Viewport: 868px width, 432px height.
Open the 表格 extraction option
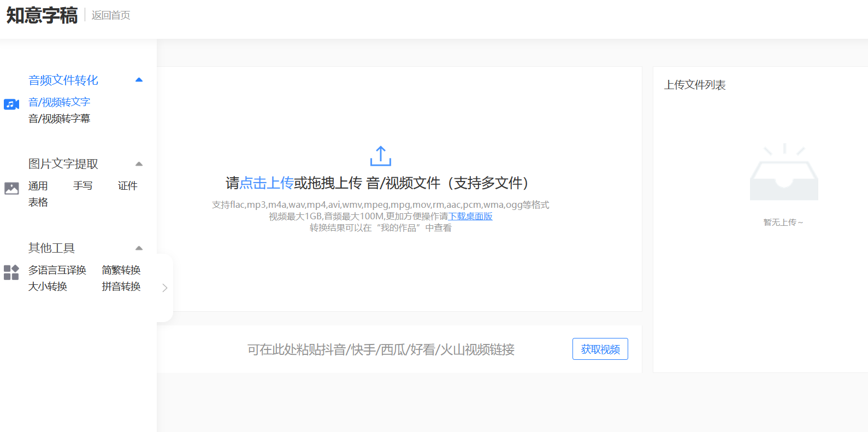(38, 202)
